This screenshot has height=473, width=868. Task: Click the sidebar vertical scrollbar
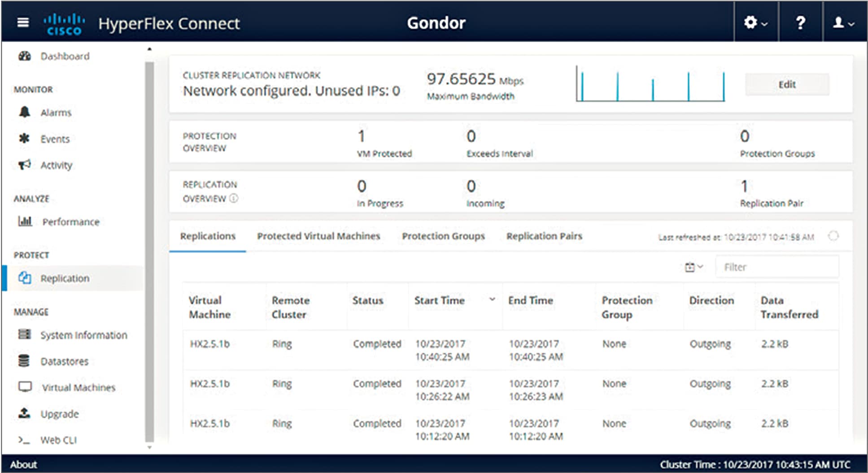pyautogui.click(x=150, y=251)
